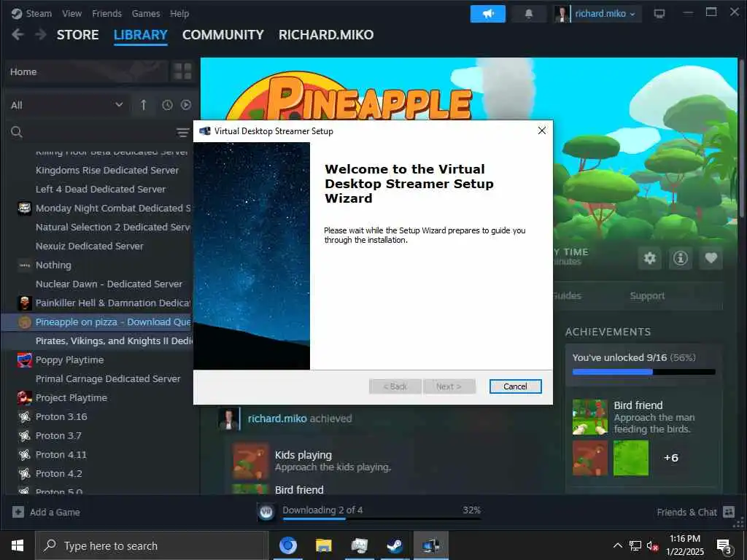
Task: Select Kingdoms Rise Dedicated Server
Action: click(107, 170)
